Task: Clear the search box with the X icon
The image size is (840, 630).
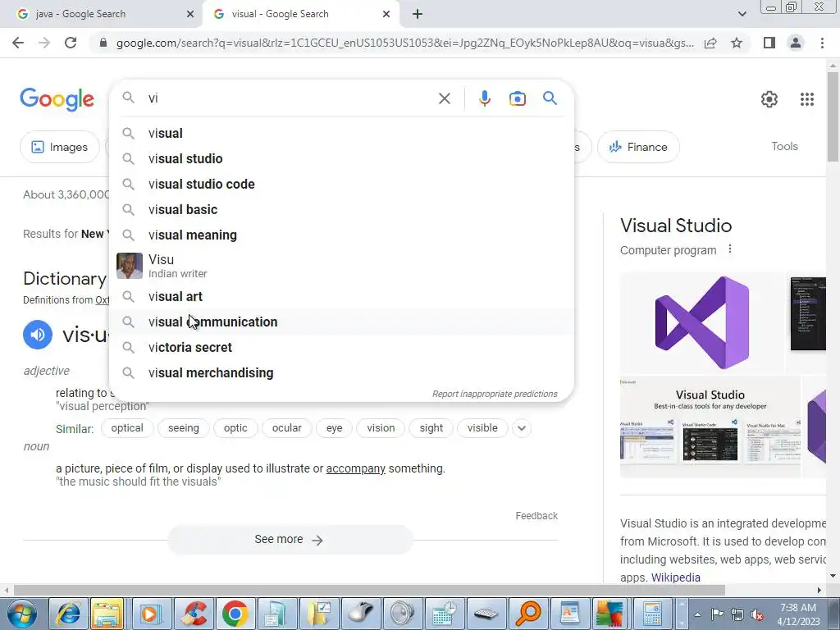Action: [x=444, y=98]
